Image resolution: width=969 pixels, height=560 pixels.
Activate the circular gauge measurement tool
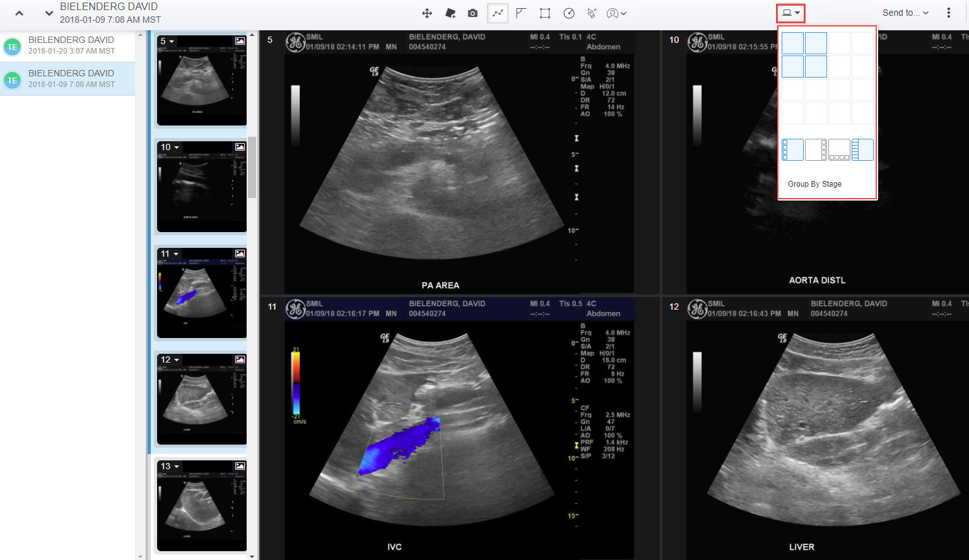[569, 13]
